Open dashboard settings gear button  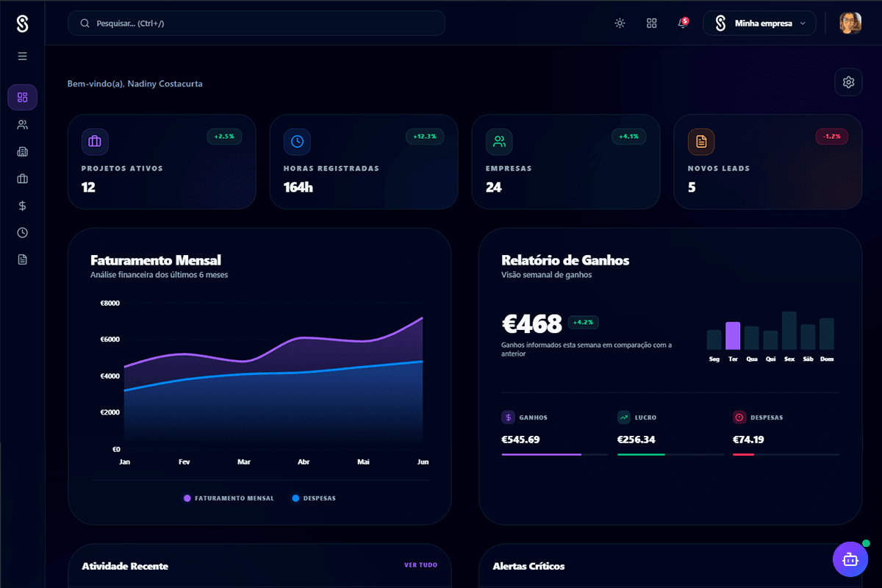coord(848,82)
